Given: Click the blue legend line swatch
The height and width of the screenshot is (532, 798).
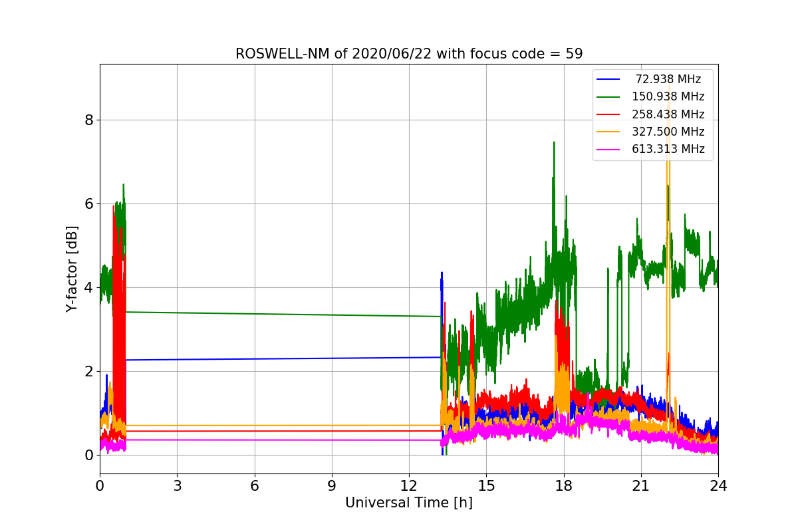Looking at the screenshot, I should coord(609,80).
